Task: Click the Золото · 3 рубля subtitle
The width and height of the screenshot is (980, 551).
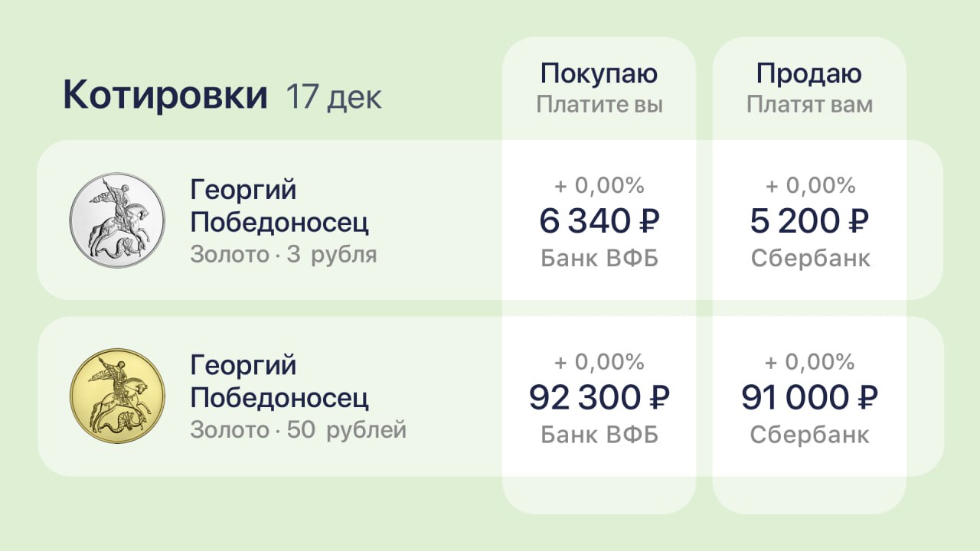Action: [x=283, y=254]
